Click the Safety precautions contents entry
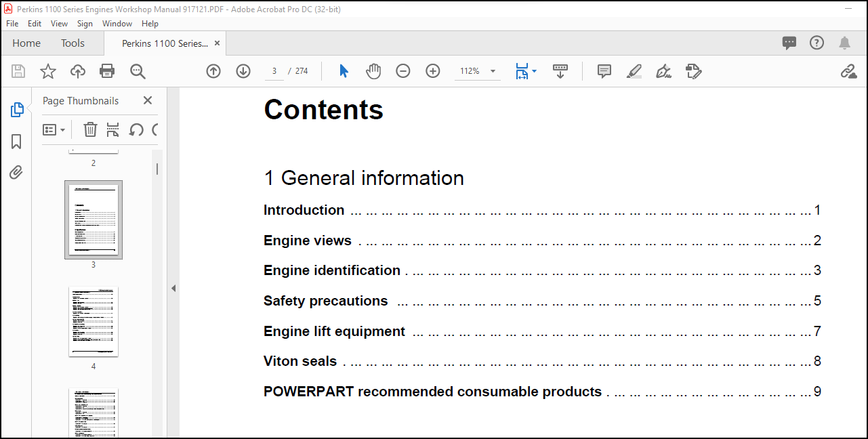This screenshot has height=439, width=868. [542, 301]
